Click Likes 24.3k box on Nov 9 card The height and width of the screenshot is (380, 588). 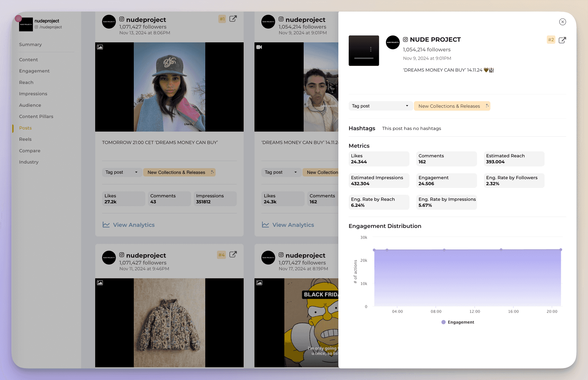(x=283, y=199)
